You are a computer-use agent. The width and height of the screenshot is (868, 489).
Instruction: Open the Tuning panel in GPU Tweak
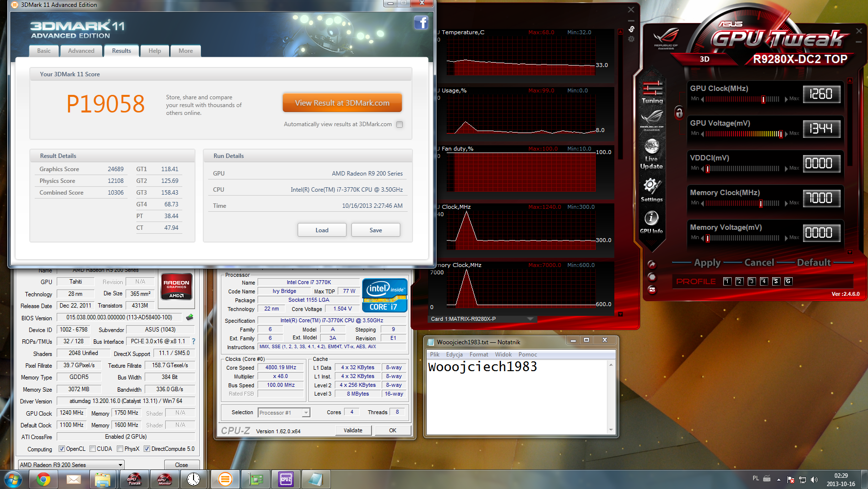tap(652, 92)
